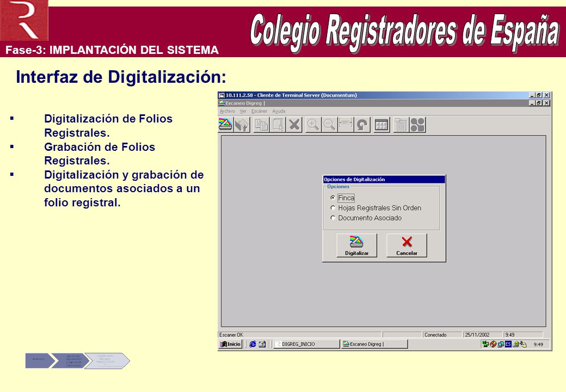Click the quick launch icon next to Internet Explorer
Image resolution: width=566 pixels, height=392 pixels.
[x=262, y=344]
